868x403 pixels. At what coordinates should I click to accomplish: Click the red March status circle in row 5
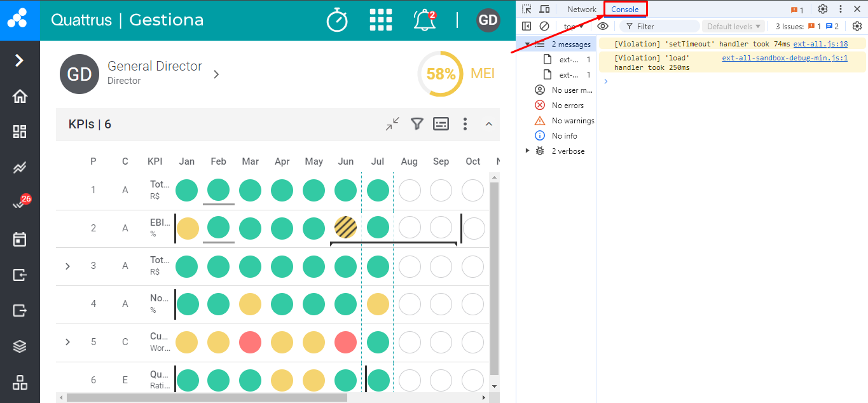(251, 342)
